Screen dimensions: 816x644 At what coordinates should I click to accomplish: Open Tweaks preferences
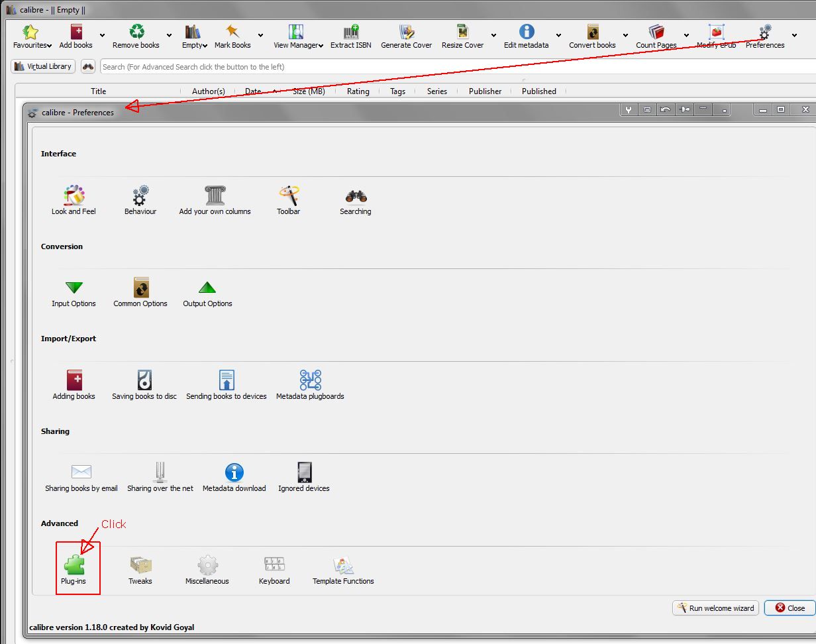(x=140, y=570)
